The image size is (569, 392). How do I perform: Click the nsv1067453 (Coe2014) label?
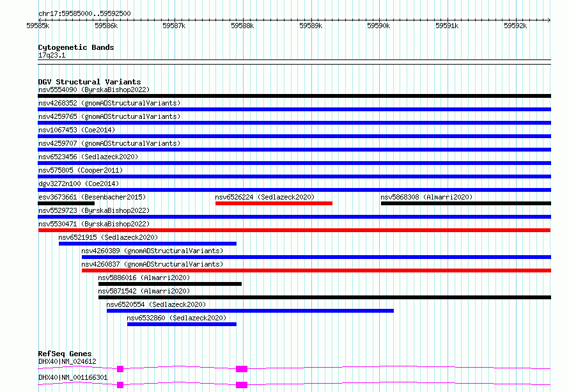(x=77, y=130)
